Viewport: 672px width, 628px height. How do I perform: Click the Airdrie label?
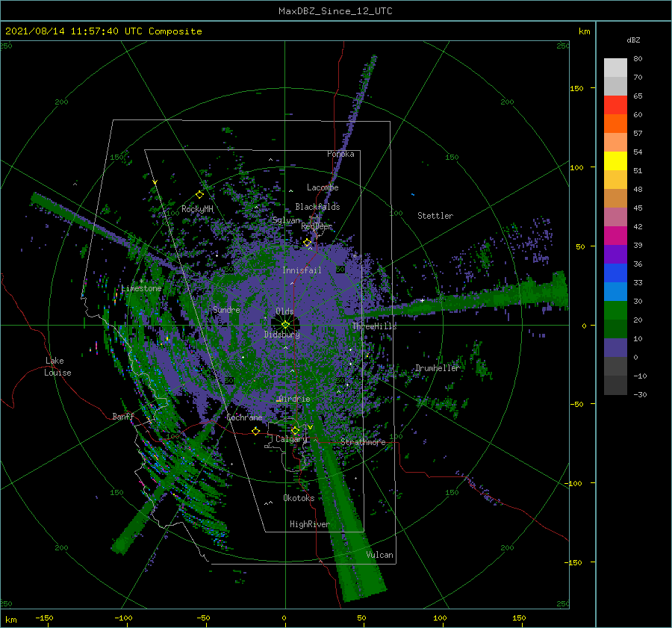pyautogui.click(x=294, y=399)
